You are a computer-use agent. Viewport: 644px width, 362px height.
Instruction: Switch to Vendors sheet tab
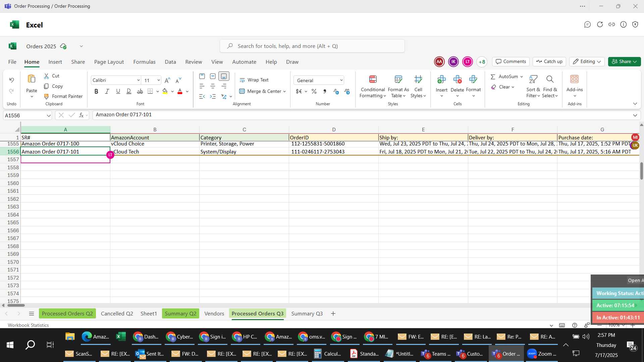click(x=214, y=313)
